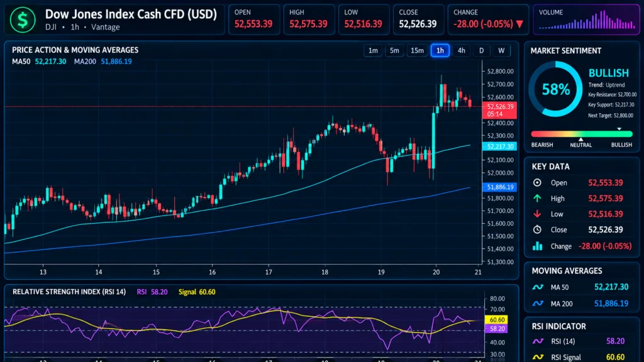Click the Volume mini bar chart
The image size is (644, 362).
point(587,21)
